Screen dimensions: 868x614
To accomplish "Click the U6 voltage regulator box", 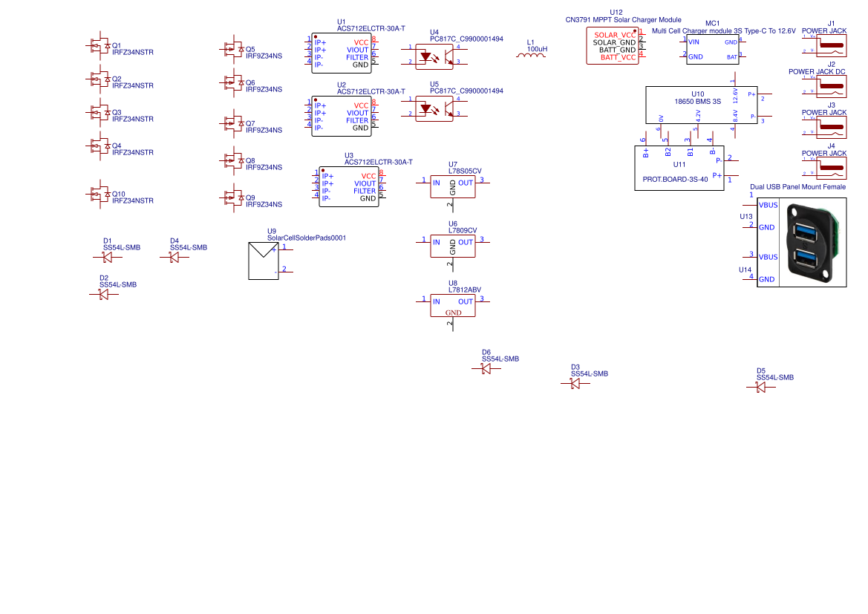I will (x=453, y=246).
